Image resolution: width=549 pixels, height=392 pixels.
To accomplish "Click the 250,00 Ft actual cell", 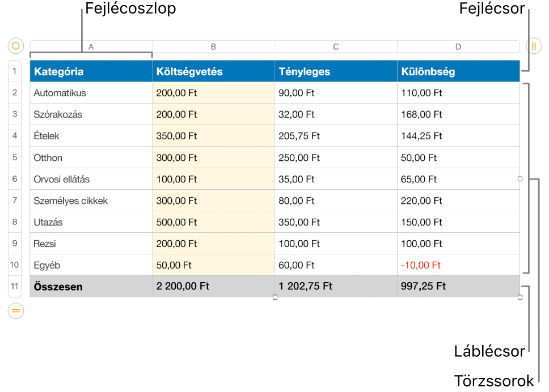I will (x=336, y=157).
